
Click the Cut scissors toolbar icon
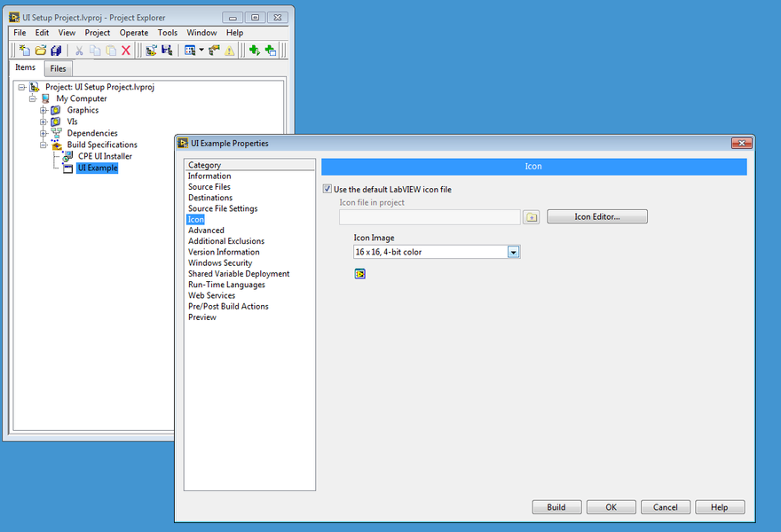(x=79, y=51)
